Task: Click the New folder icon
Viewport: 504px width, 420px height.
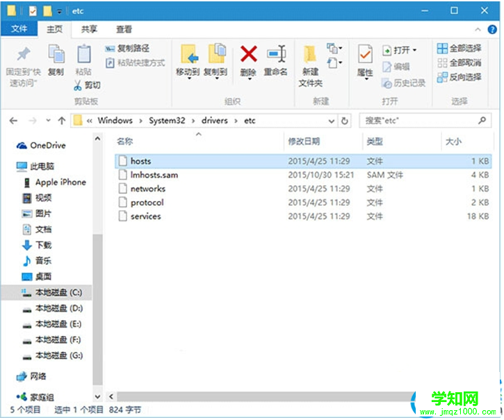Action: (310, 54)
